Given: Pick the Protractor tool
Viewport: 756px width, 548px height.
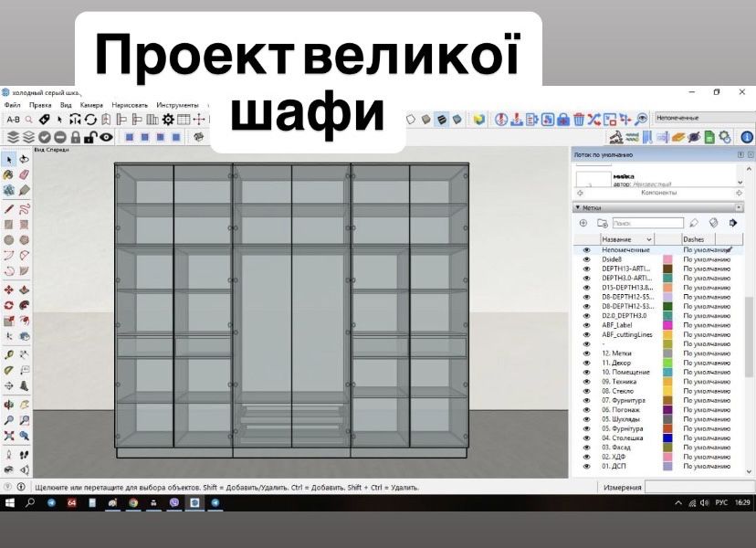Looking at the screenshot, I should click(9, 371).
